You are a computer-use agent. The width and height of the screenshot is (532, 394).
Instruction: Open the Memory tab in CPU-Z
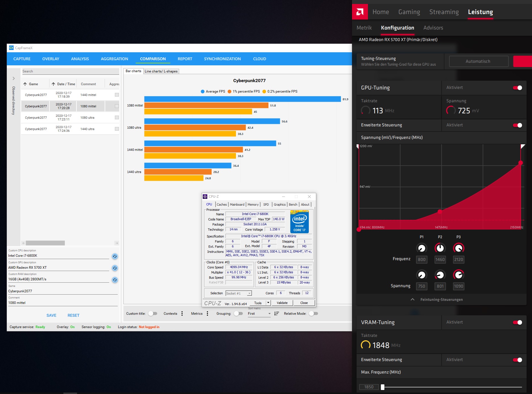(253, 205)
